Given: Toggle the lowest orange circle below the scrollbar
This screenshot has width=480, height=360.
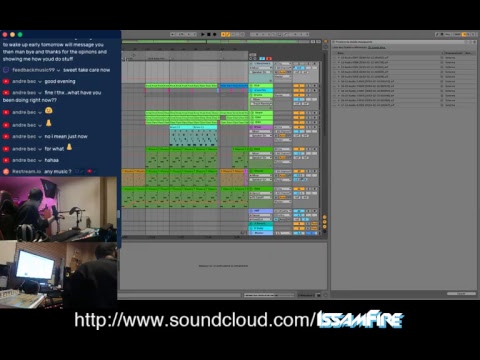Looking at the screenshot, I should click(x=324, y=227).
